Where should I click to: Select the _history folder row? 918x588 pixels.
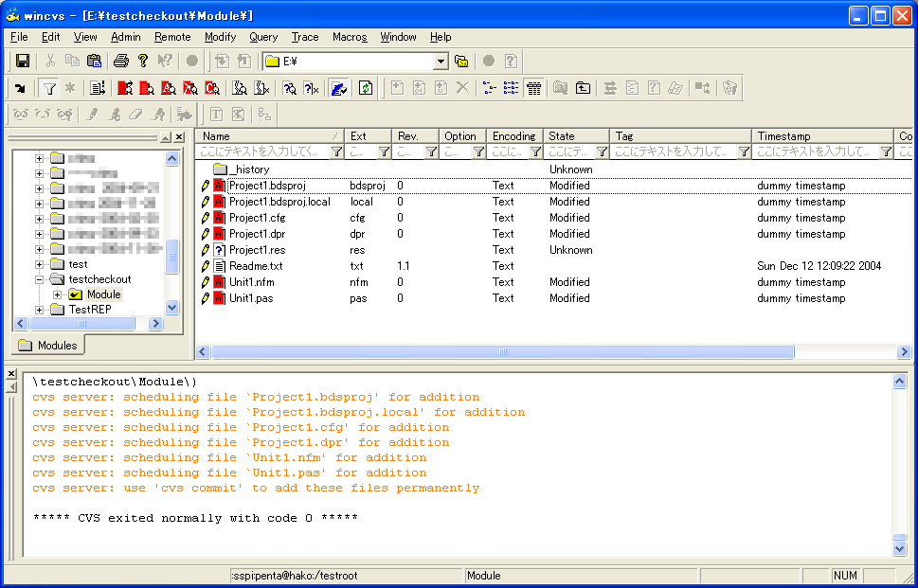553,169
